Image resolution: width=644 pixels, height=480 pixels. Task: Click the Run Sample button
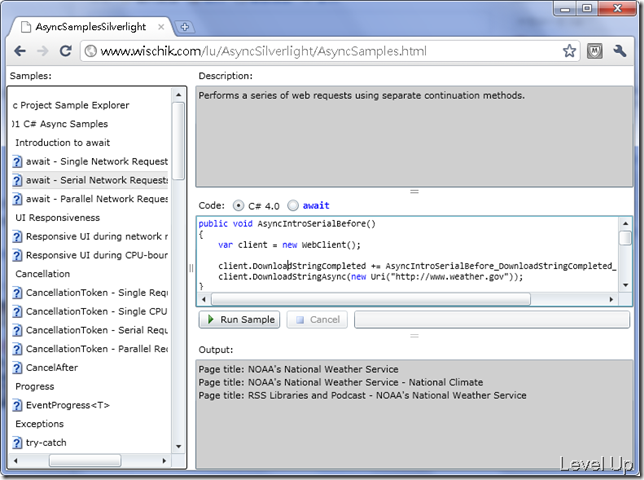tap(239, 319)
